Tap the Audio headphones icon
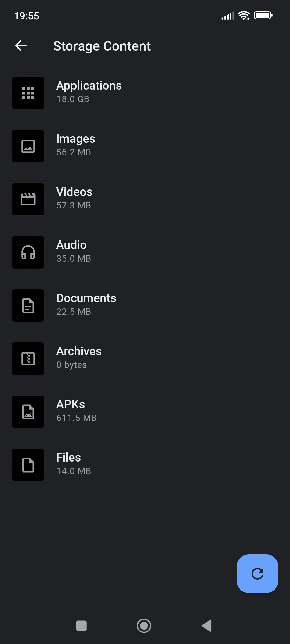290x644 pixels. pyautogui.click(x=28, y=252)
